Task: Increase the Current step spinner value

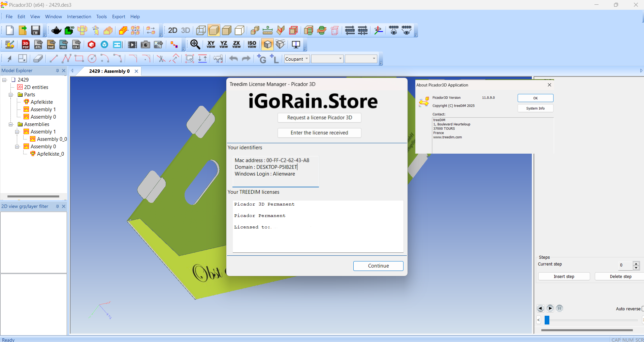Action: coord(636,263)
